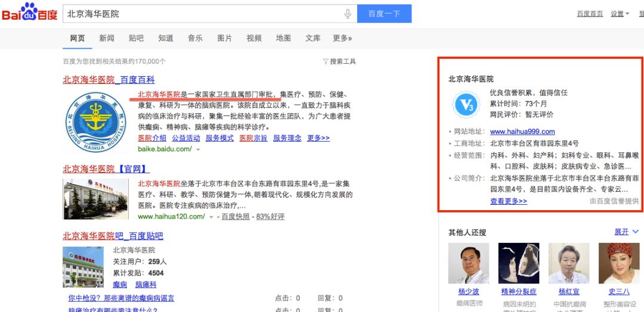This screenshot has height=312, width=644.
Task: Click the V3 credit badge icon
Action: coord(466,105)
